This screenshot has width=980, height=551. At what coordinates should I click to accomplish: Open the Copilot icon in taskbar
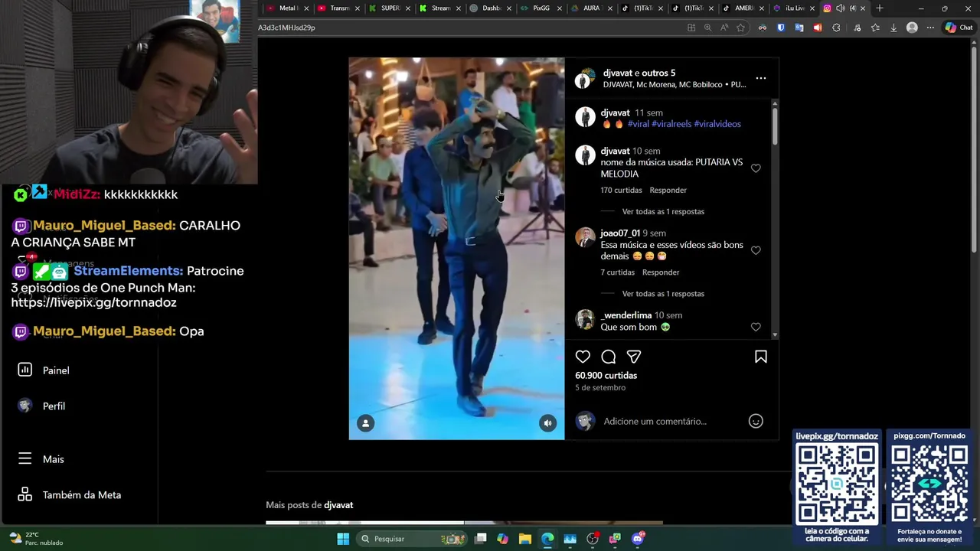coord(502,539)
